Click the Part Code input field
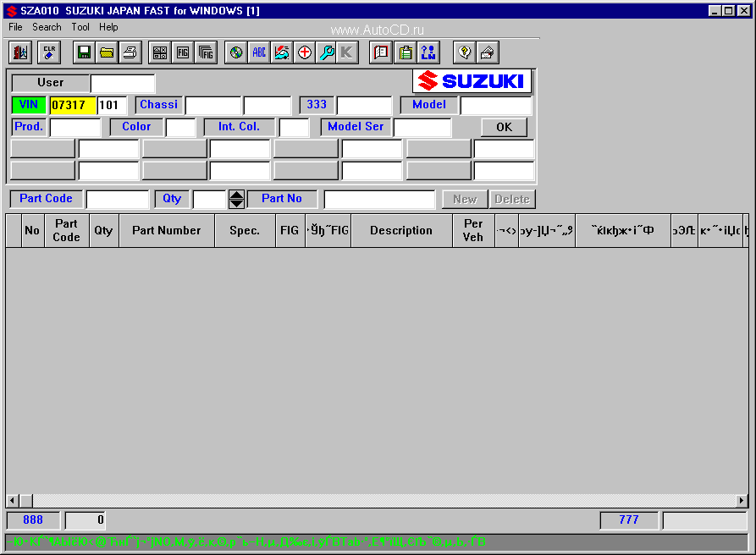Image resolution: width=756 pixels, height=555 pixels. click(x=118, y=199)
